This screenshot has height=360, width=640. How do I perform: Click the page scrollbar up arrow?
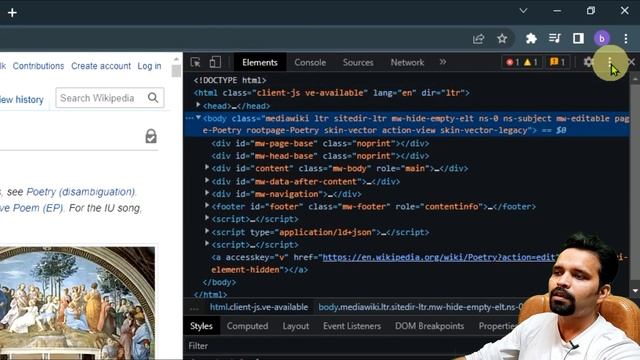(x=176, y=59)
